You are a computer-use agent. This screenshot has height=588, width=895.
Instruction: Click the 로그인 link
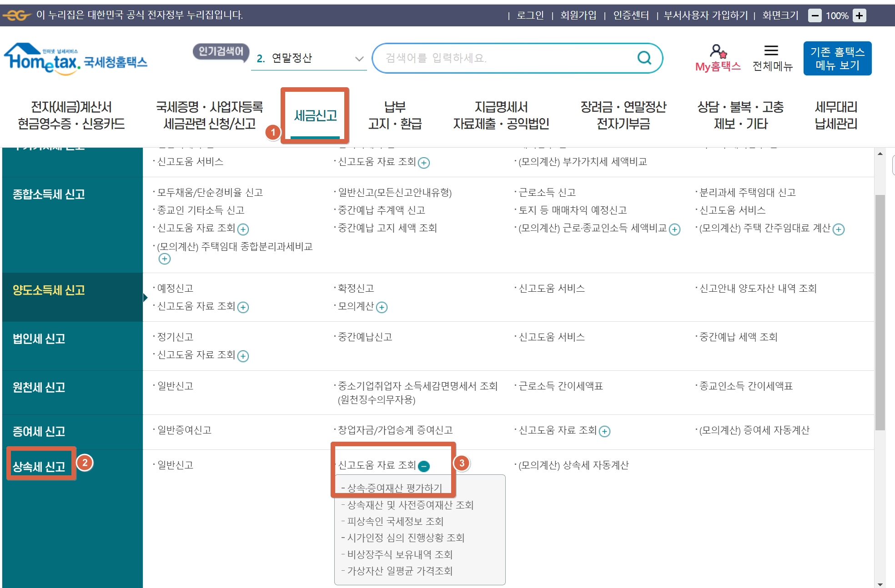tap(530, 15)
